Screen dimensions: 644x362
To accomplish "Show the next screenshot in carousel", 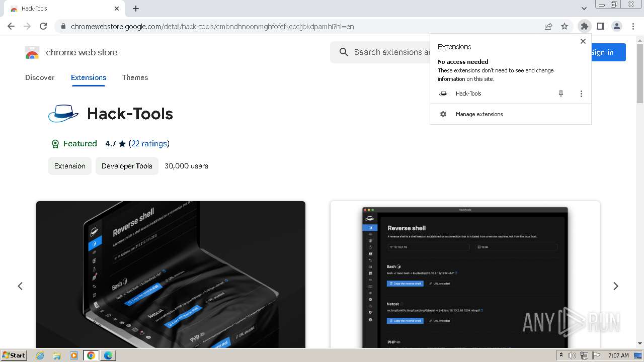I will [616, 286].
